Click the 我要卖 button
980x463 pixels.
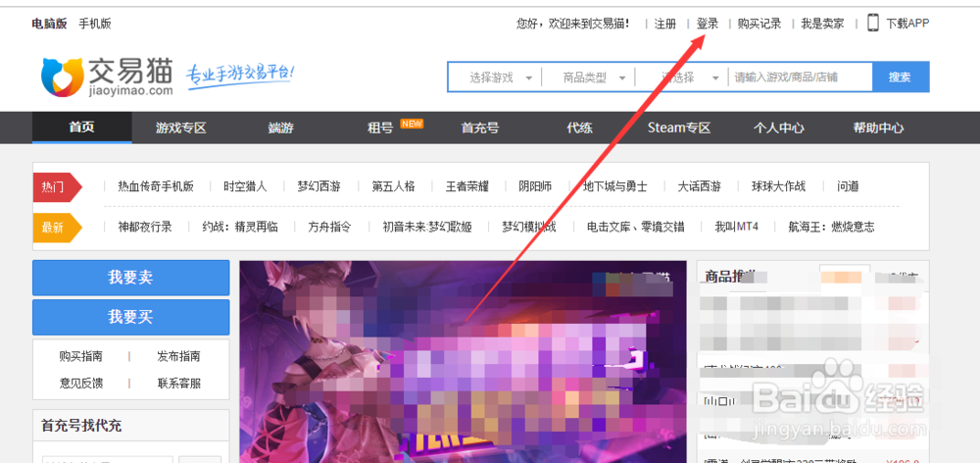(x=130, y=278)
